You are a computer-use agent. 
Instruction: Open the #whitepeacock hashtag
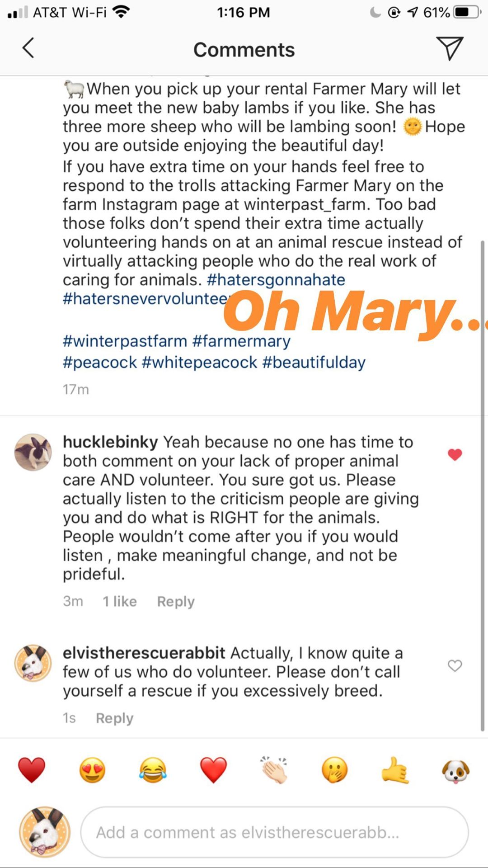point(199,362)
